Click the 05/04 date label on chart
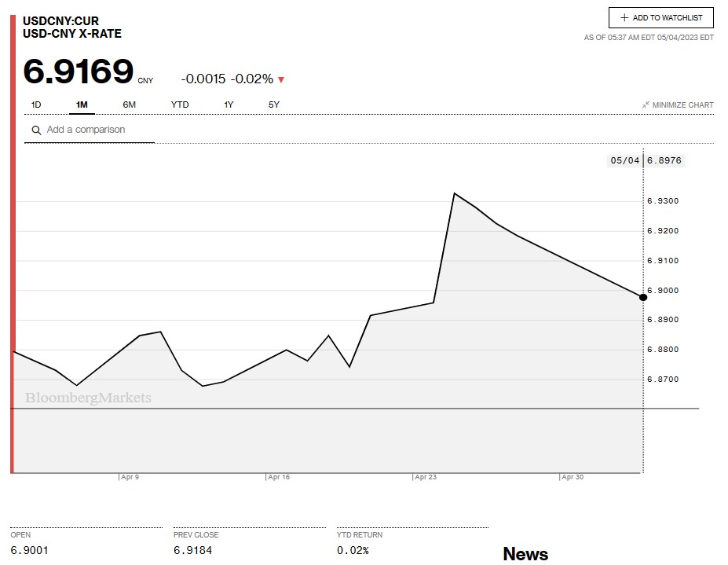Screen dimensions: 728x565 point(624,160)
